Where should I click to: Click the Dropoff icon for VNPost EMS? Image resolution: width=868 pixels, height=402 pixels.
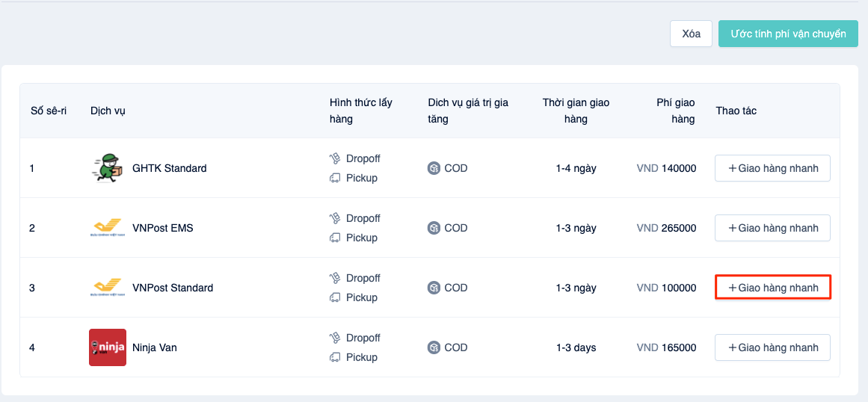(x=334, y=218)
